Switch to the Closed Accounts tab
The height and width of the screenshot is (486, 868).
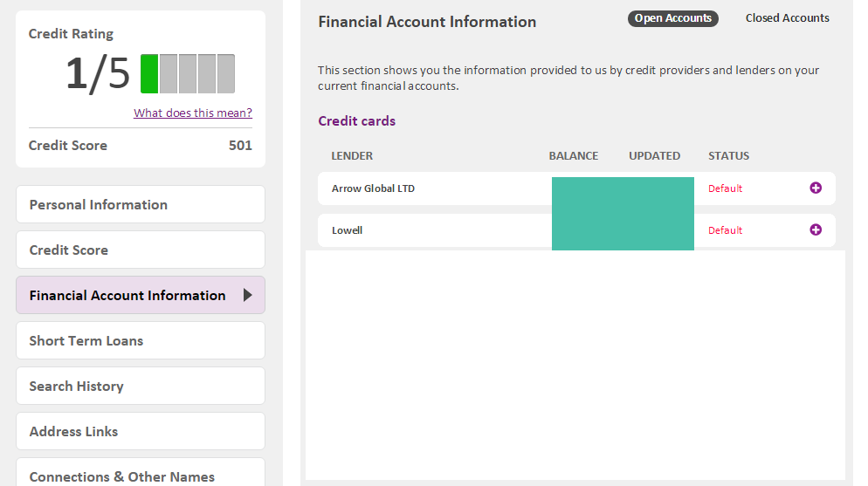[x=787, y=18]
